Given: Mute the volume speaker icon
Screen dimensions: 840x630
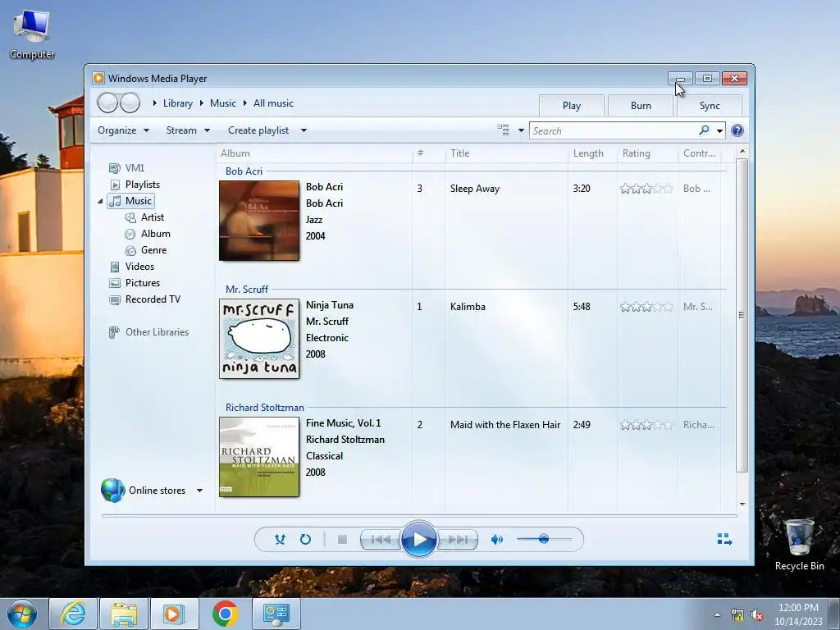Looking at the screenshot, I should [x=496, y=540].
